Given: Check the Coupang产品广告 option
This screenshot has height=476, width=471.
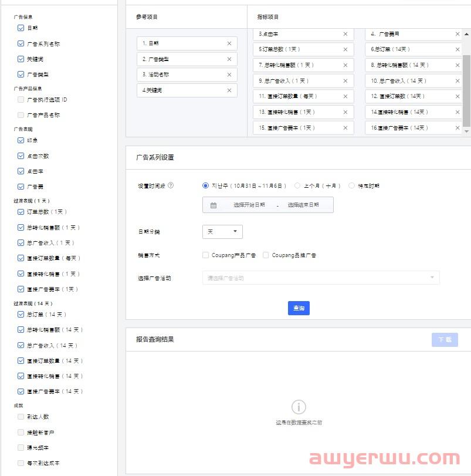Looking at the screenshot, I should (x=205, y=255).
